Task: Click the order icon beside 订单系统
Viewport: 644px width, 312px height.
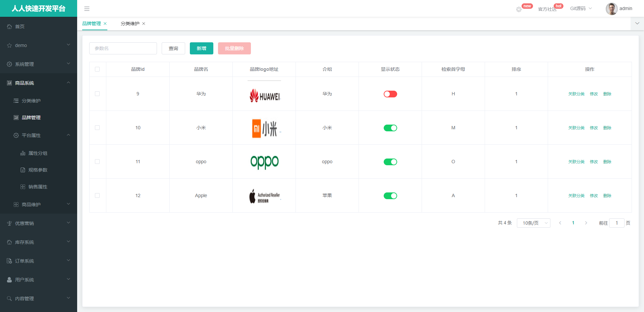Action: pyautogui.click(x=9, y=261)
